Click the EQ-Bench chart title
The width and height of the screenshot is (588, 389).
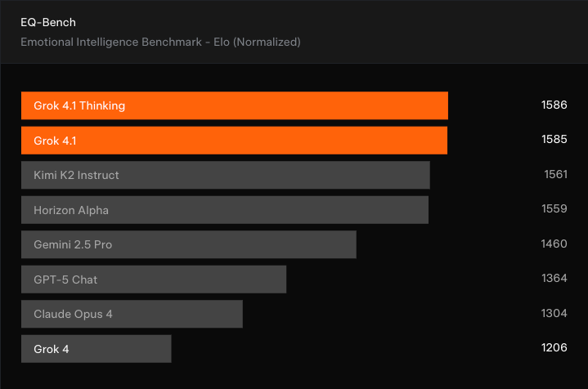point(48,23)
